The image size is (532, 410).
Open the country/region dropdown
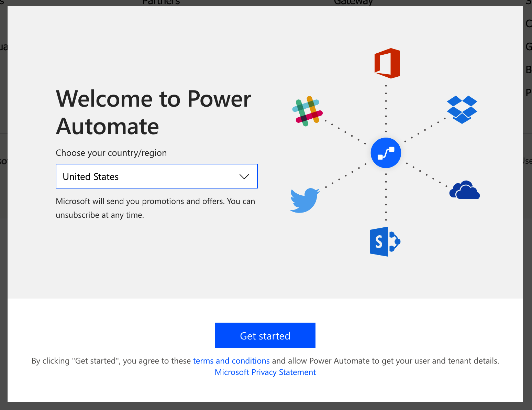click(x=157, y=176)
